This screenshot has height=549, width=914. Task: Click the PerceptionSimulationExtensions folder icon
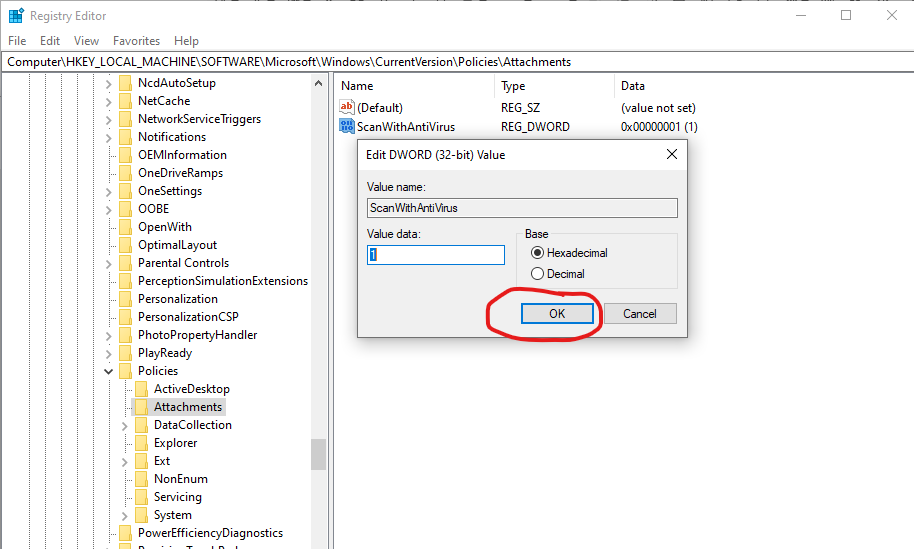tap(125, 281)
